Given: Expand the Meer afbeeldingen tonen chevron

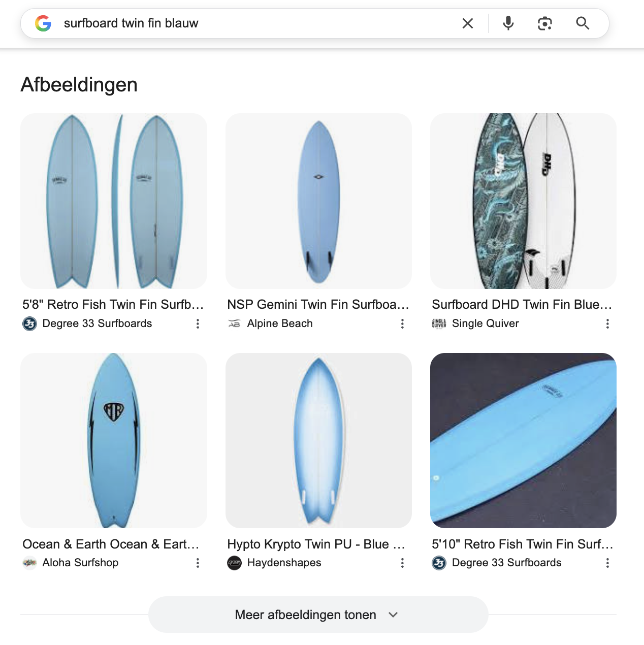Looking at the screenshot, I should [x=393, y=615].
